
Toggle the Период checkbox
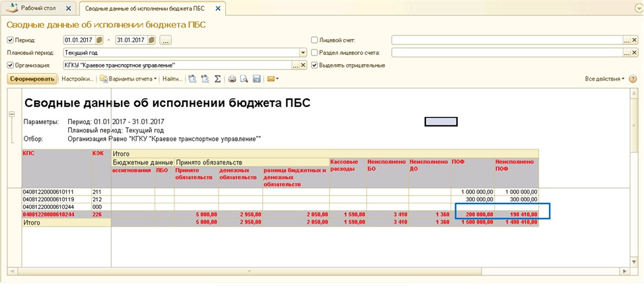click(x=10, y=40)
